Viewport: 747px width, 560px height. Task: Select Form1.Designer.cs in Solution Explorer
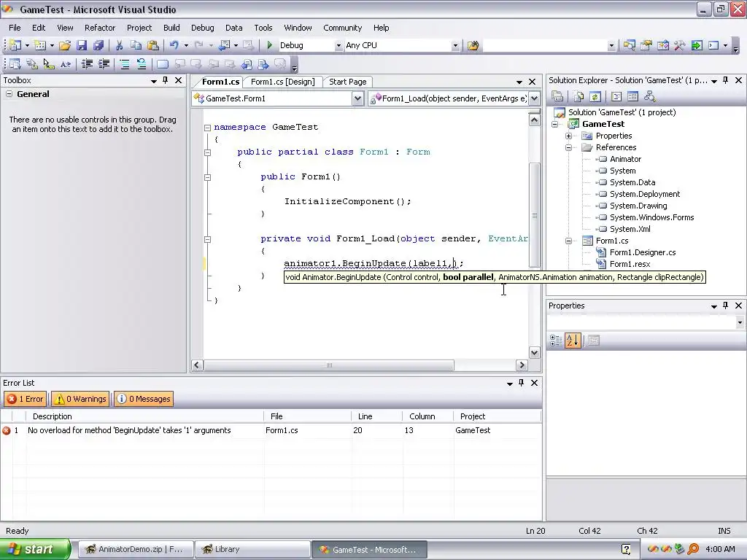[642, 252]
